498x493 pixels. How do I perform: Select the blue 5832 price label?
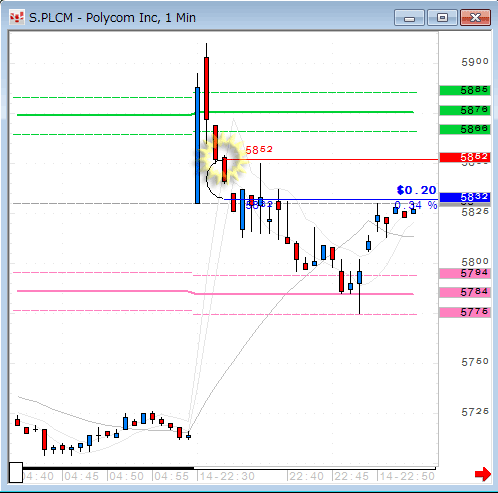tap(465, 197)
